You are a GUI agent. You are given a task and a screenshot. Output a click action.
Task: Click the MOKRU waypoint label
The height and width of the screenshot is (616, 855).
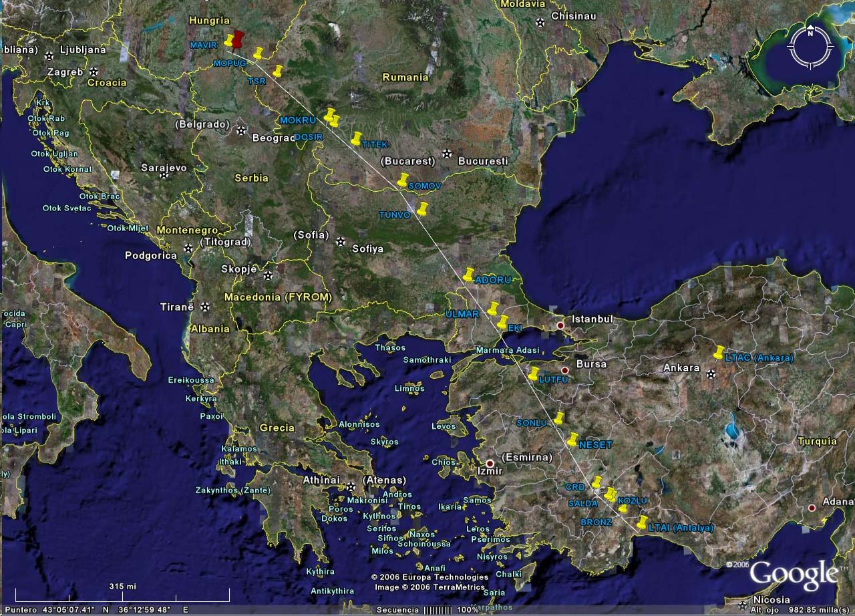point(297,120)
